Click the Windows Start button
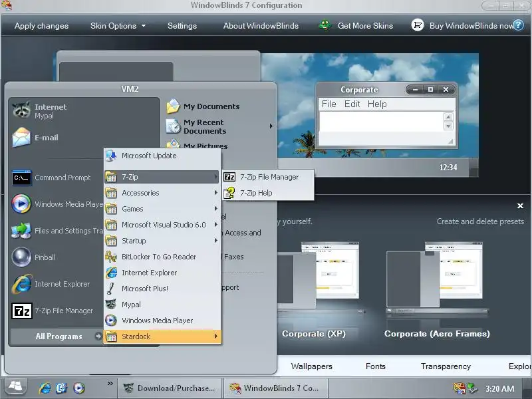The image size is (532, 399). 15,387
